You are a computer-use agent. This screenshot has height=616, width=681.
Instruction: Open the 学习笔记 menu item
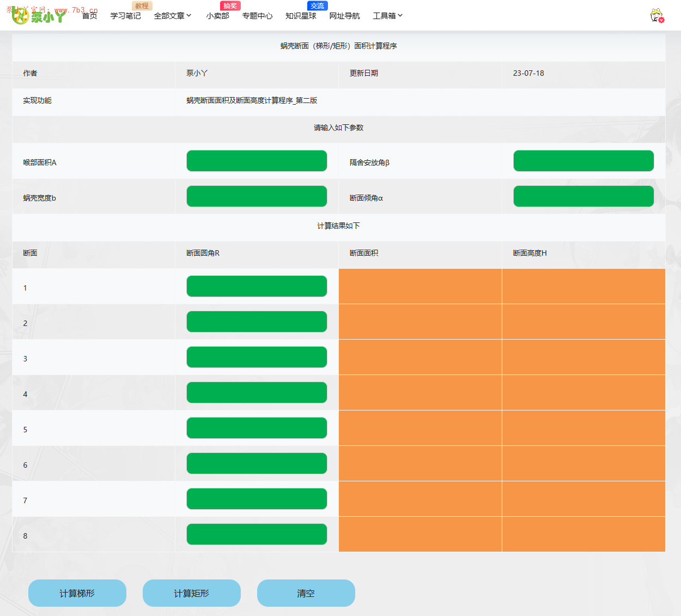126,16
